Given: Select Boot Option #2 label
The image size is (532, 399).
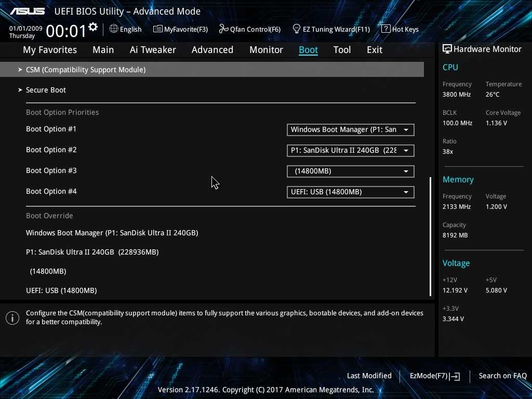Looking at the screenshot, I should point(51,150).
